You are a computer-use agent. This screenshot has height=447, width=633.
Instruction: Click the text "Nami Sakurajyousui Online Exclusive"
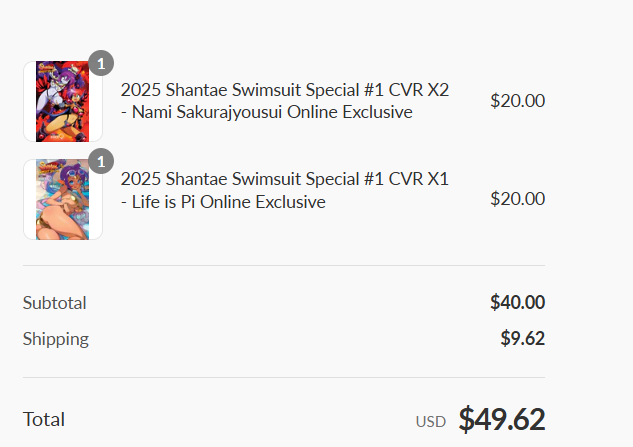click(x=272, y=112)
